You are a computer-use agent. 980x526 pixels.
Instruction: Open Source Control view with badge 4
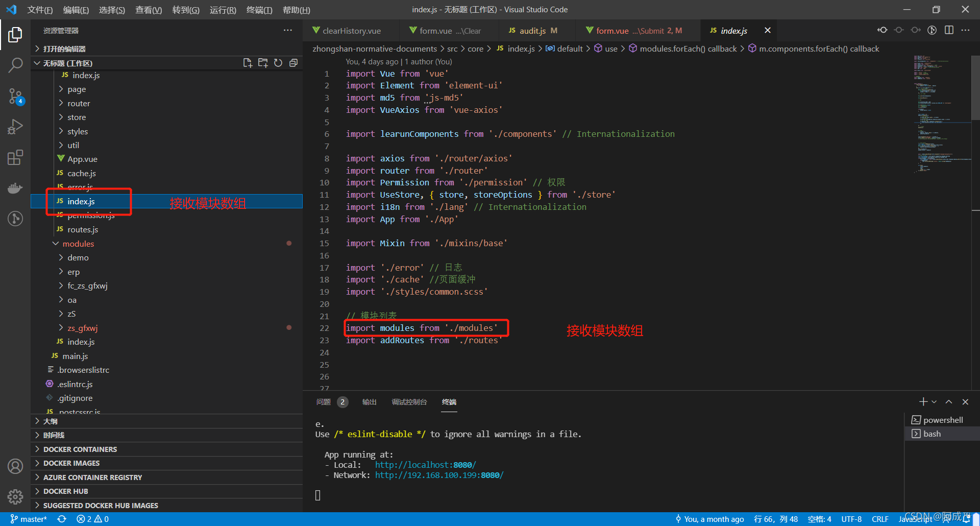(x=15, y=96)
